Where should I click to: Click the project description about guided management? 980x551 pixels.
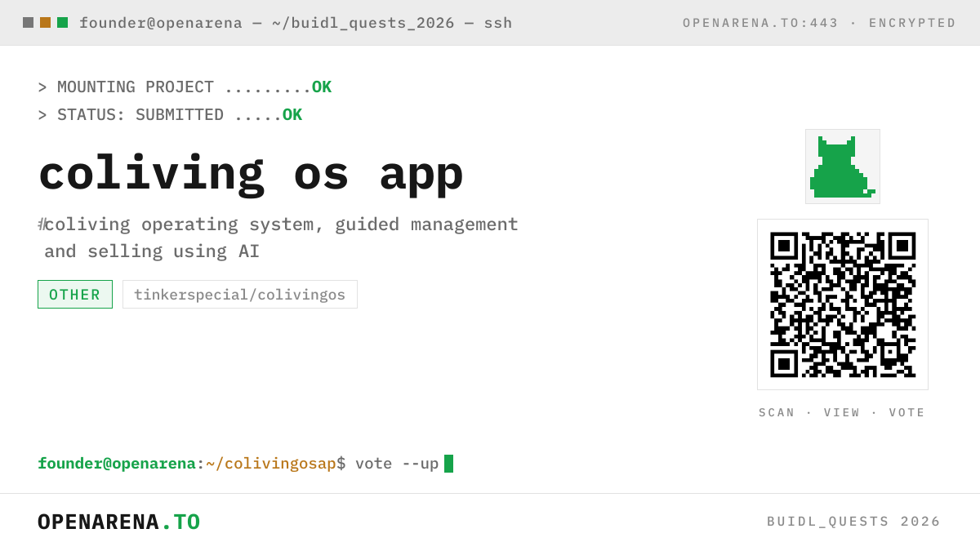(278, 238)
